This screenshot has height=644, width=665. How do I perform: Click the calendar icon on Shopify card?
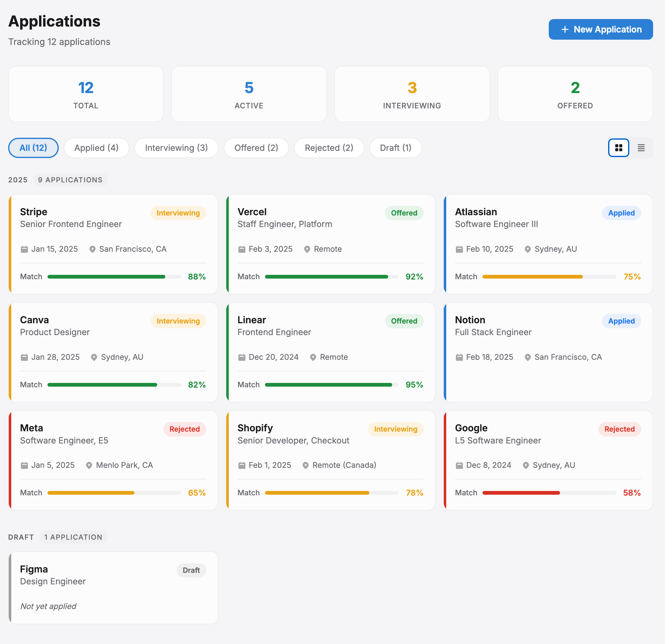pos(242,465)
